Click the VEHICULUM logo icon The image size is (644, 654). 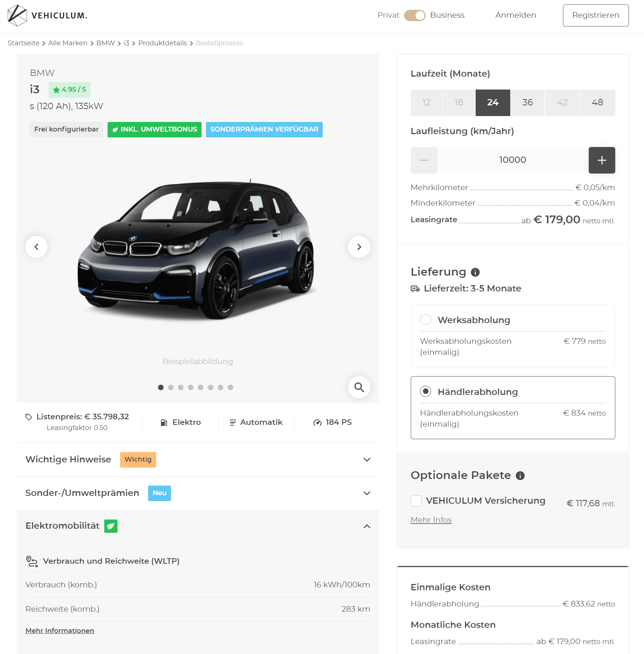(x=17, y=15)
